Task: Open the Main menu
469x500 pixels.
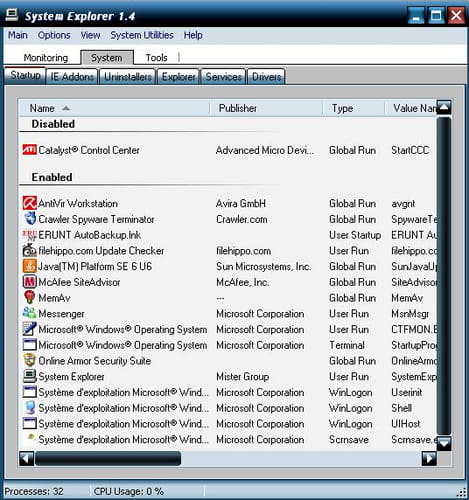Action: click(18, 35)
